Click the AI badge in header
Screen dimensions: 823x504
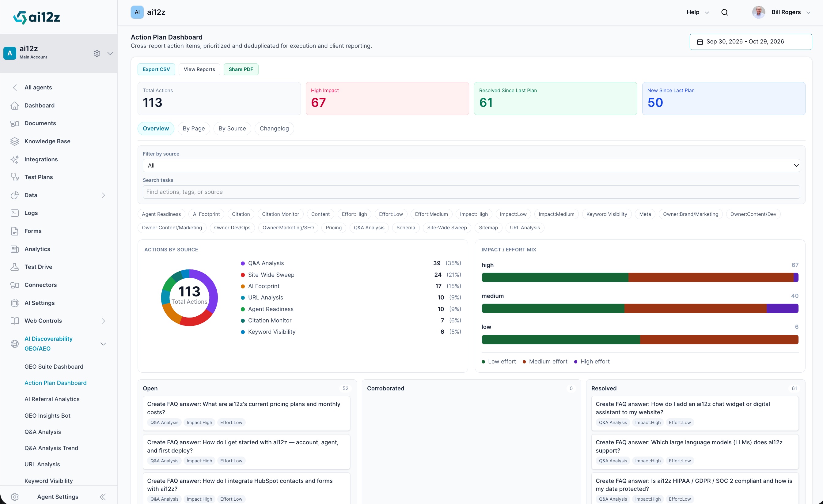point(137,12)
